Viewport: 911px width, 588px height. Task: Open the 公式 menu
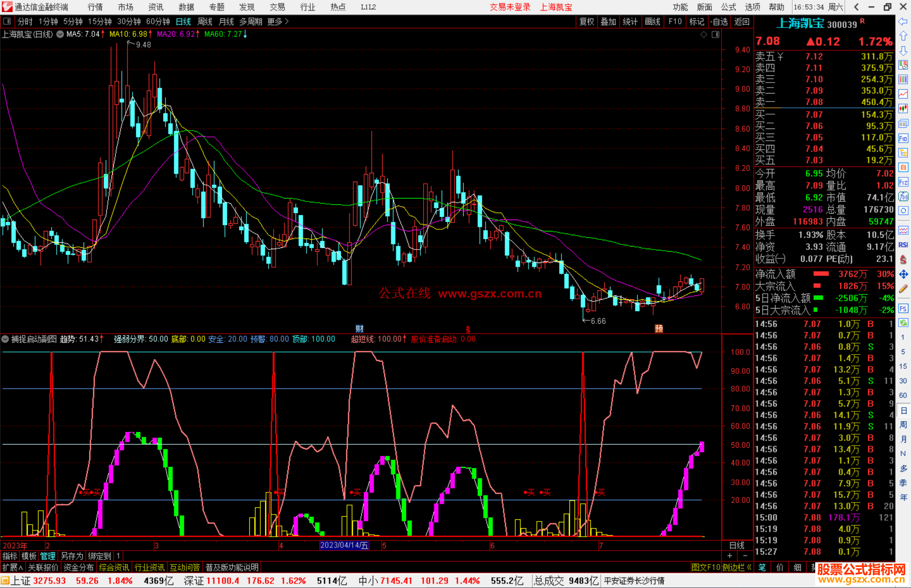point(728,7)
